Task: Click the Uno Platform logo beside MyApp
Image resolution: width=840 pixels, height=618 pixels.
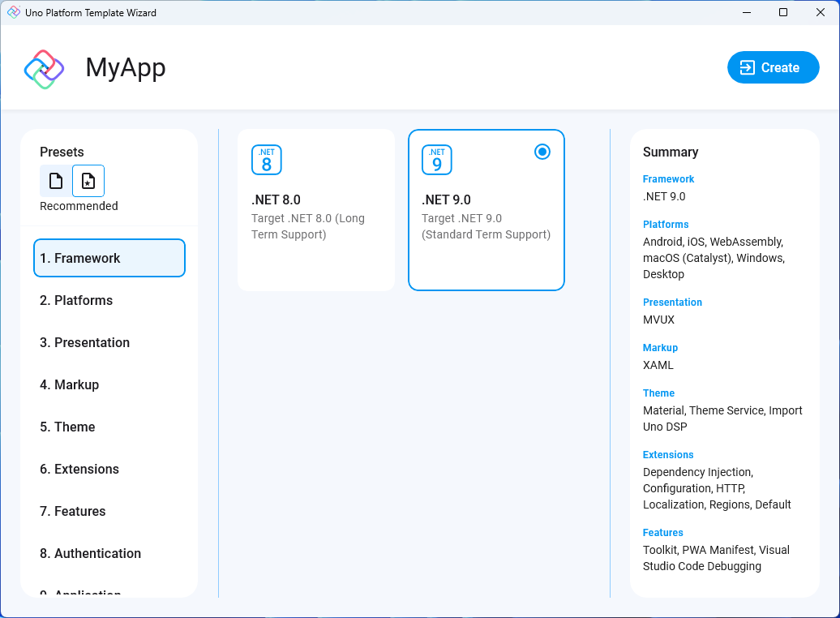Action: click(x=44, y=70)
